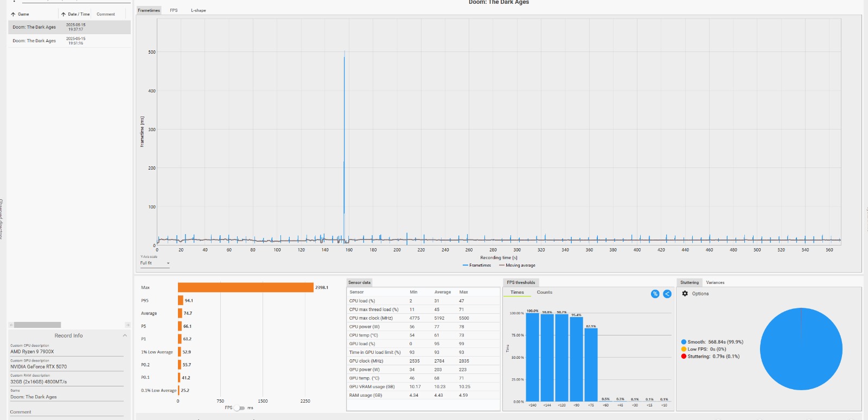Click the left arrow of record list scrollbar
Screen dimensions: 868x420
(x=11, y=325)
